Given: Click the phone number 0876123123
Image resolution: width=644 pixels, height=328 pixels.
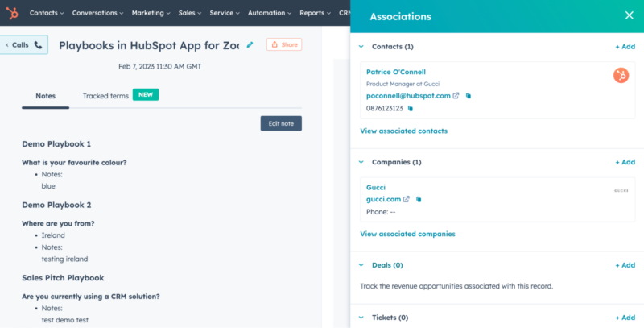Looking at the screenshot, I should (385, 108).
